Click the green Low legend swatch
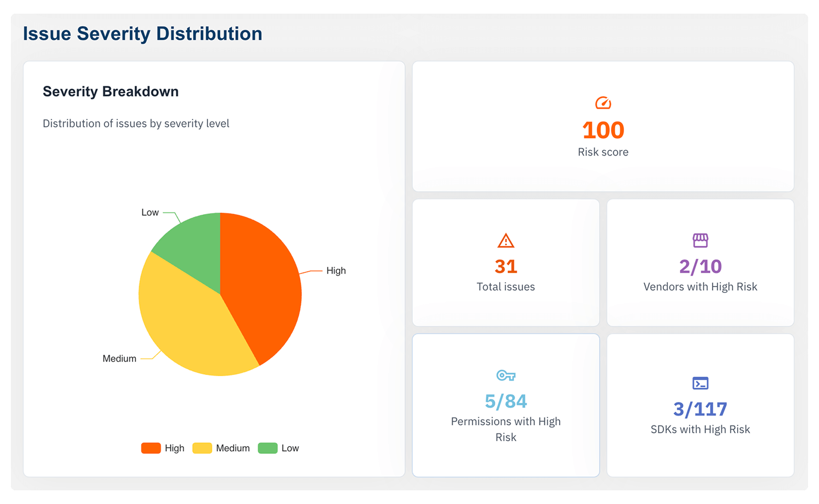Image resolution: width=819 pixels, height=504 pixels. 268,448
